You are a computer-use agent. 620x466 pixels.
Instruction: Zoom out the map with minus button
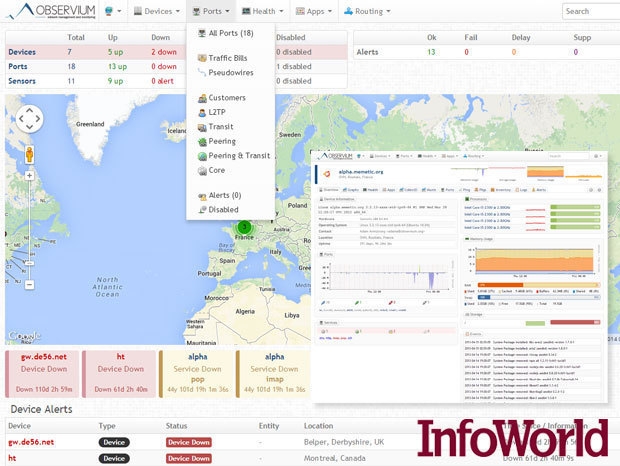tap(30, 285)
